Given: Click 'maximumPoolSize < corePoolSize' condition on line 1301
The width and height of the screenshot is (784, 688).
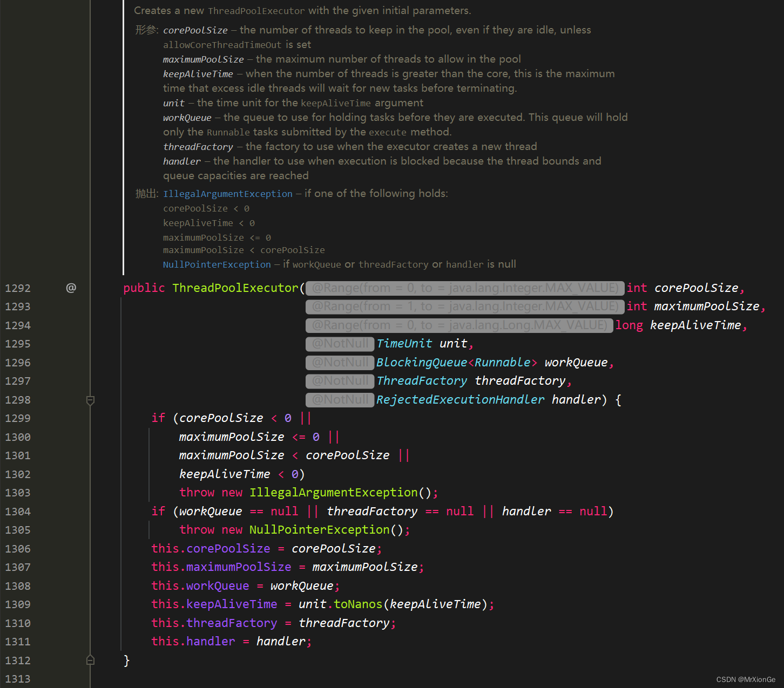Looking at the screenshot, I should [x=285, y=455].
